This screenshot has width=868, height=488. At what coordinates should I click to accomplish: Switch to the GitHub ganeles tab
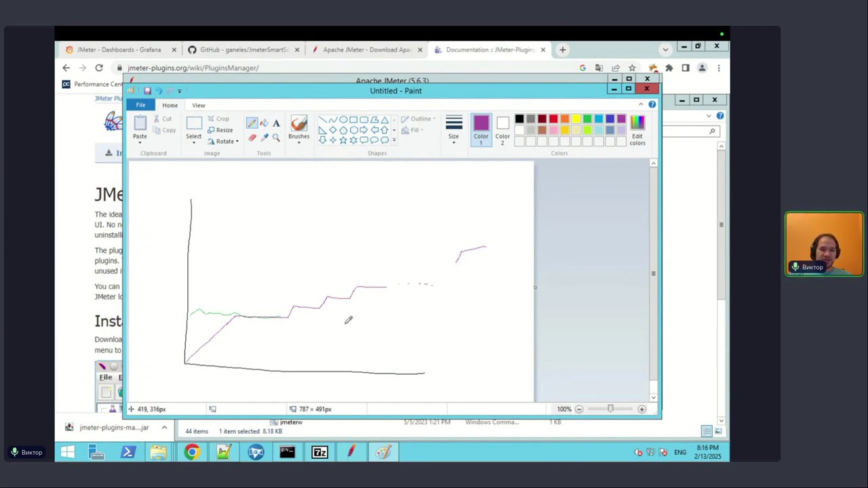[x=243, y=49]
